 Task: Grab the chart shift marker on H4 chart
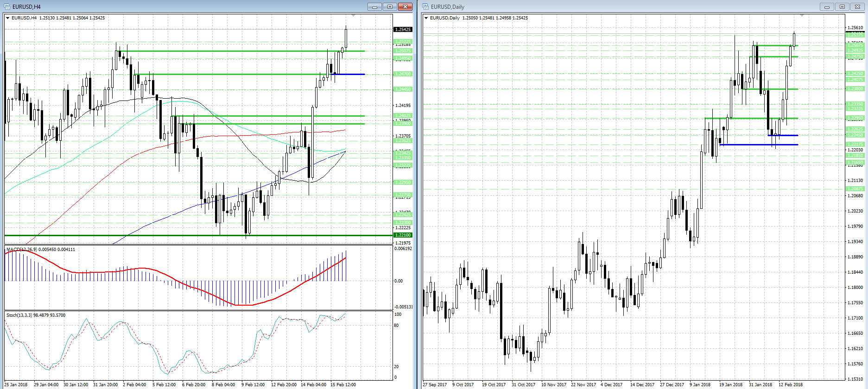(x=354, y=16)
